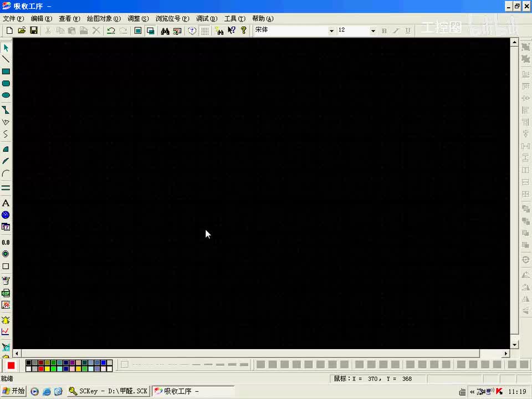The image size is (532, 399).
Task: Select the rounded rectangle tool
Action: pos(6,84)
